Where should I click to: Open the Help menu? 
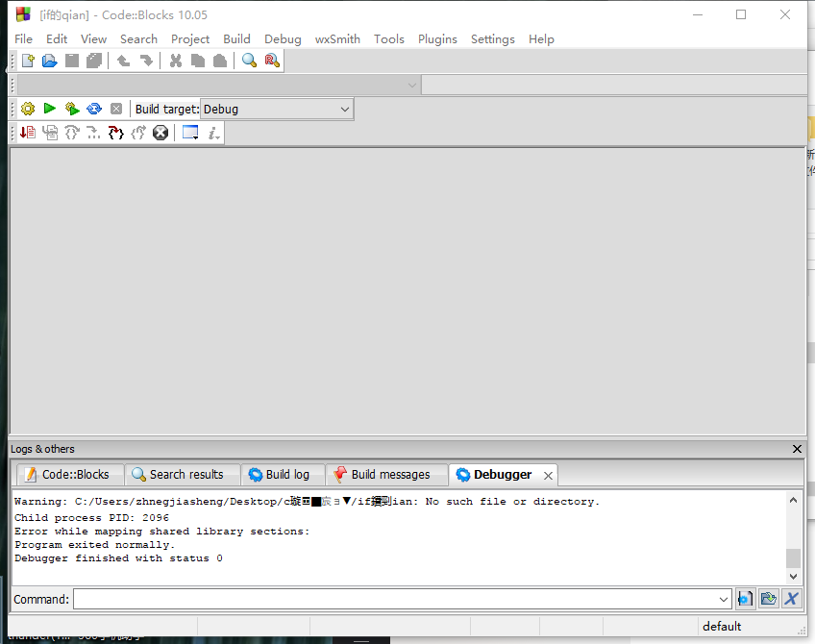tap(541, 39)
